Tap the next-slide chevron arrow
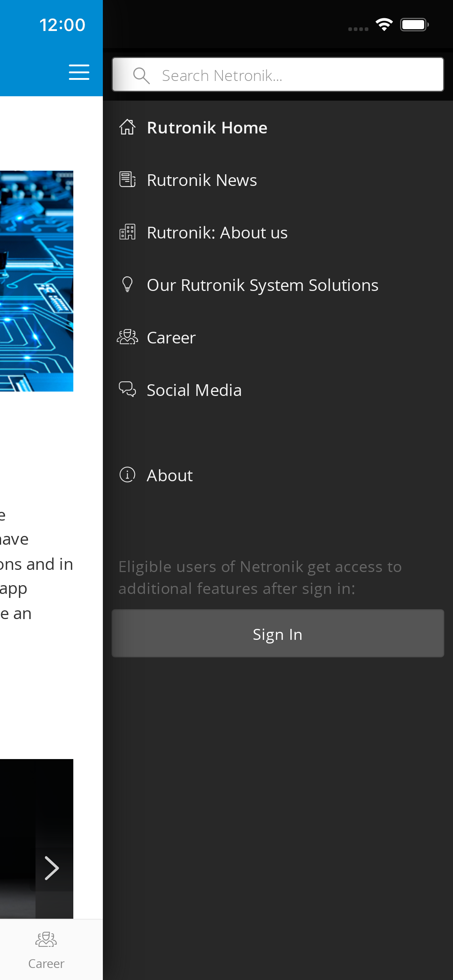 (x=52, y=868)
